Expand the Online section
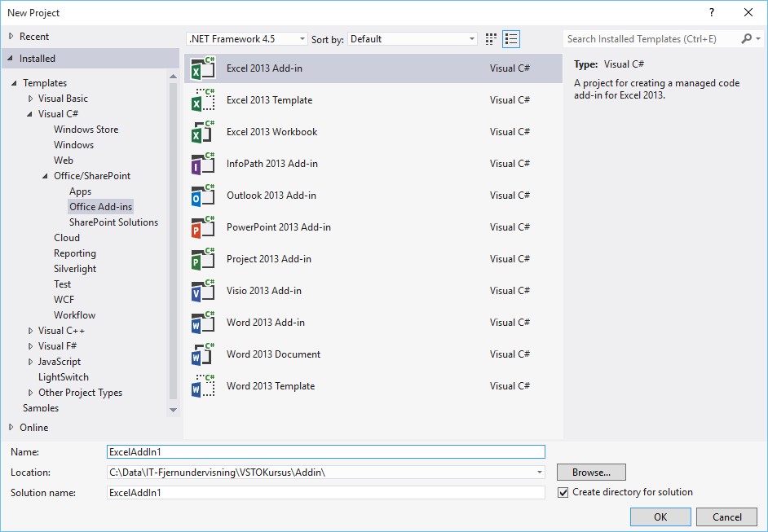 point(11,428)
